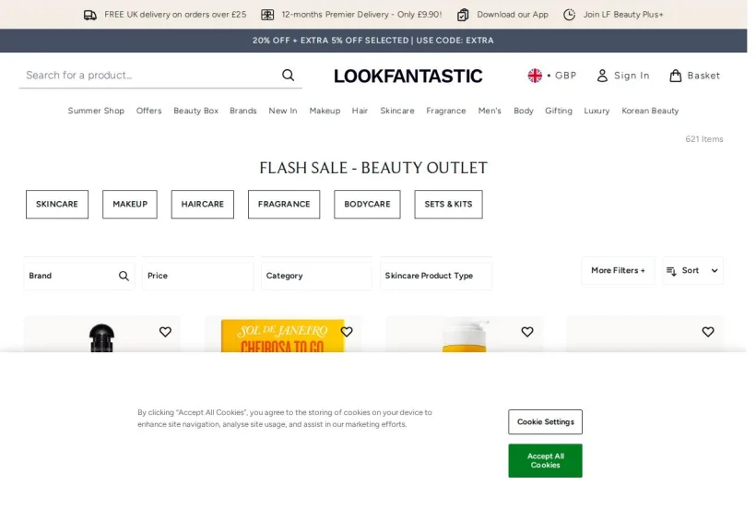Viewport: 756px width, 532px height.
Task: Click Join LF Beauty Plus+ link
Action: tap(623, 15)
